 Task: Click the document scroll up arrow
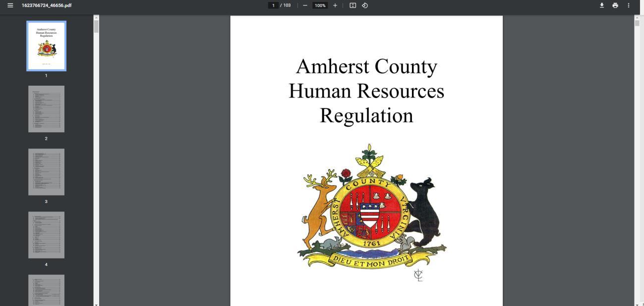pos(637,17)
